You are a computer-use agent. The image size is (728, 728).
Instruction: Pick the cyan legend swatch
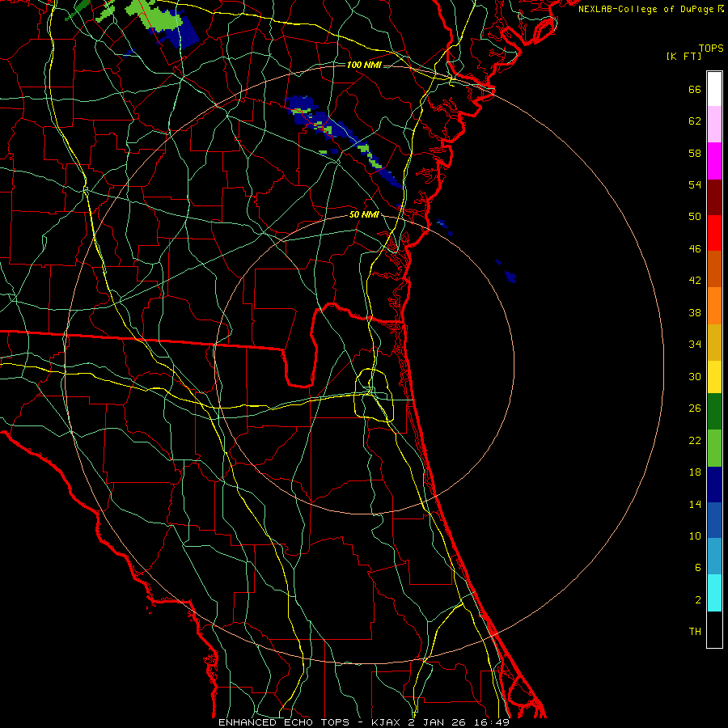(x=714, y=593)
